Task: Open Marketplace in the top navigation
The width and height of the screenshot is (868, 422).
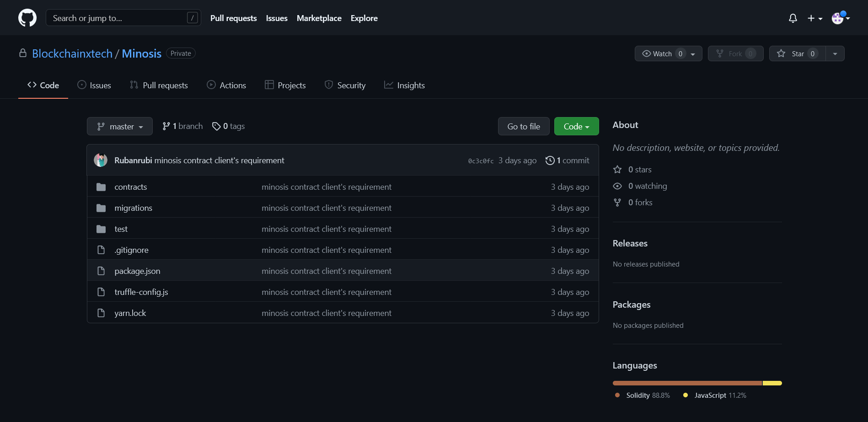Action: tap(319, 18)
